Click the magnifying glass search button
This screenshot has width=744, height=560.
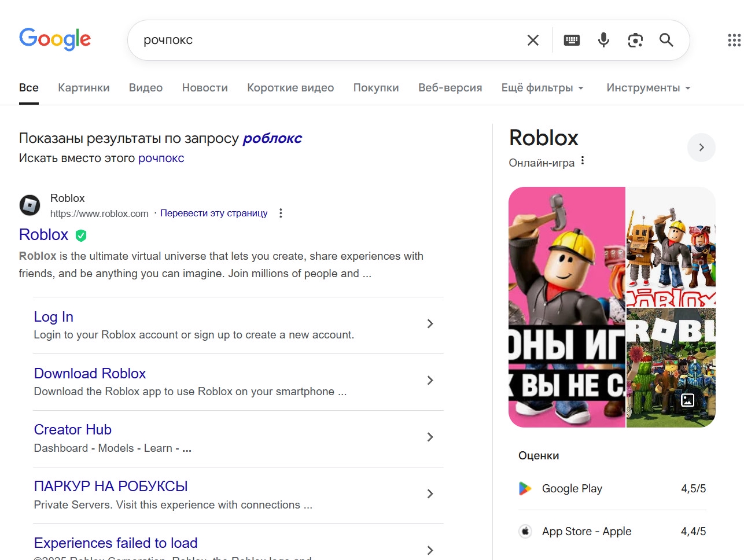click(x=666, y=40)
